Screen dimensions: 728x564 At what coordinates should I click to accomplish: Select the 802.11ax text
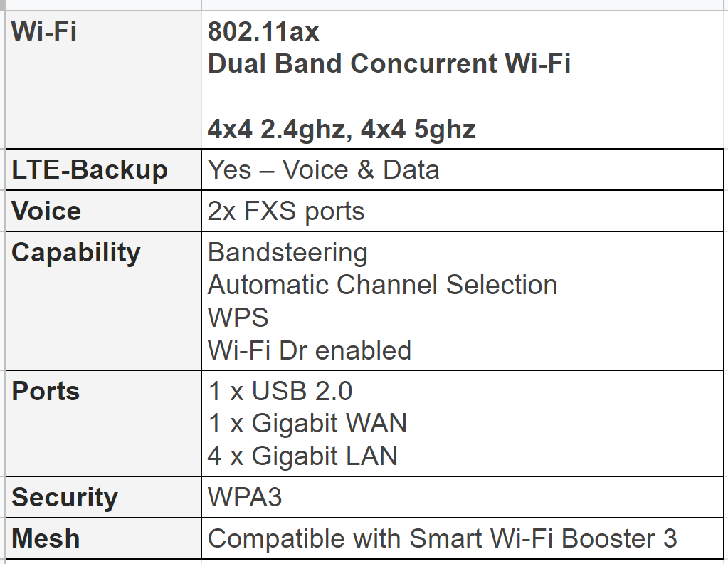click(263, 31)
